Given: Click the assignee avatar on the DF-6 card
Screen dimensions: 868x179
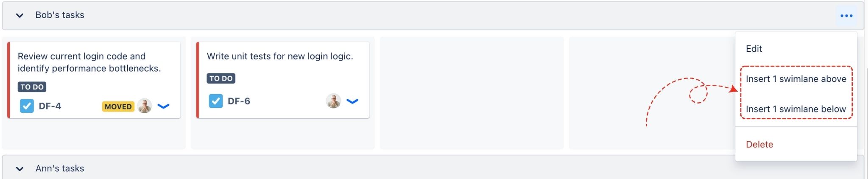Looking at the screenshot, I should click(x=334, y=101).
